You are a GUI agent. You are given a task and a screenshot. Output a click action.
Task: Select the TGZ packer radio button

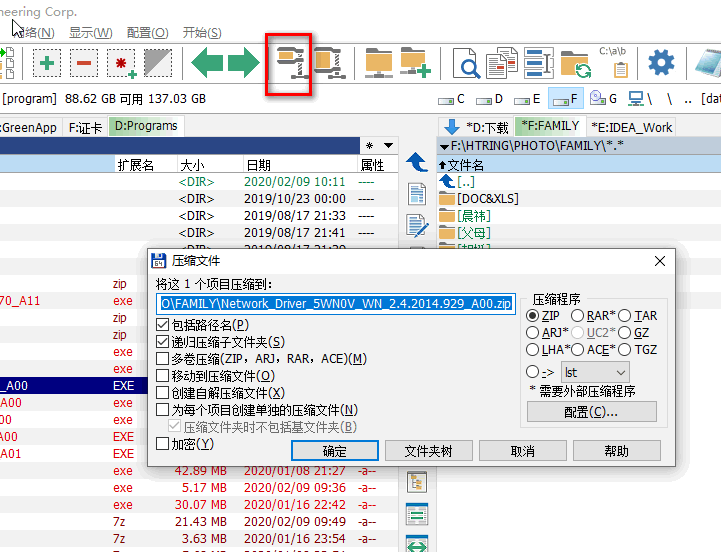(624, 350)
